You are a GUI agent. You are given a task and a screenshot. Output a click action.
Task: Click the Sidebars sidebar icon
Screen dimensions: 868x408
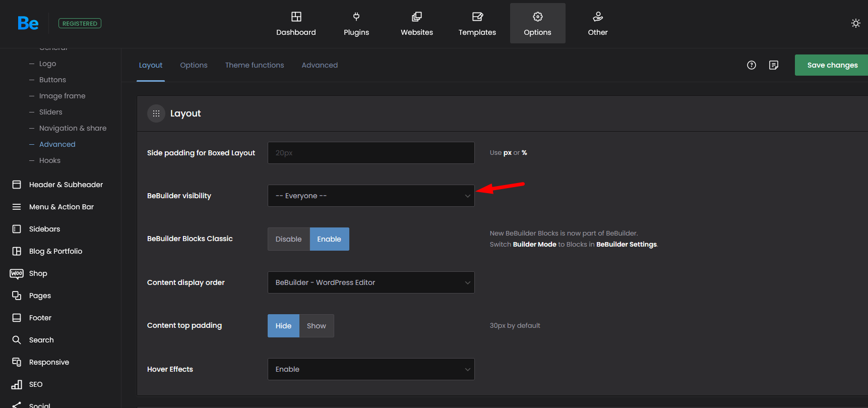tap(17, 229)
